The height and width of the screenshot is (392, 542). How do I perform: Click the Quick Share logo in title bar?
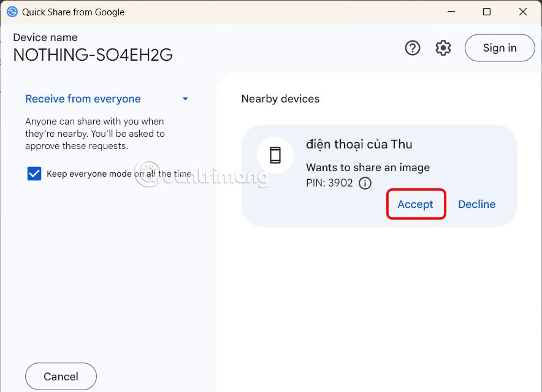[12, 12]
